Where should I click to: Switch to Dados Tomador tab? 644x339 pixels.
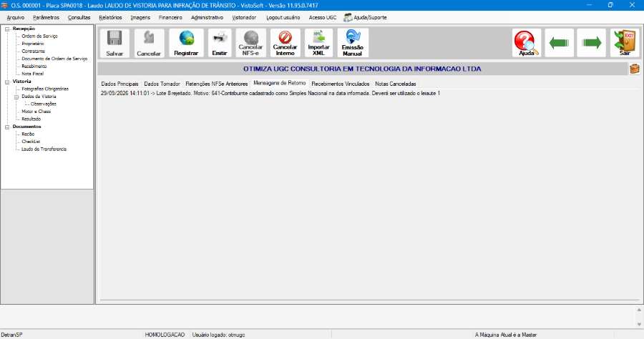[162, 84]
